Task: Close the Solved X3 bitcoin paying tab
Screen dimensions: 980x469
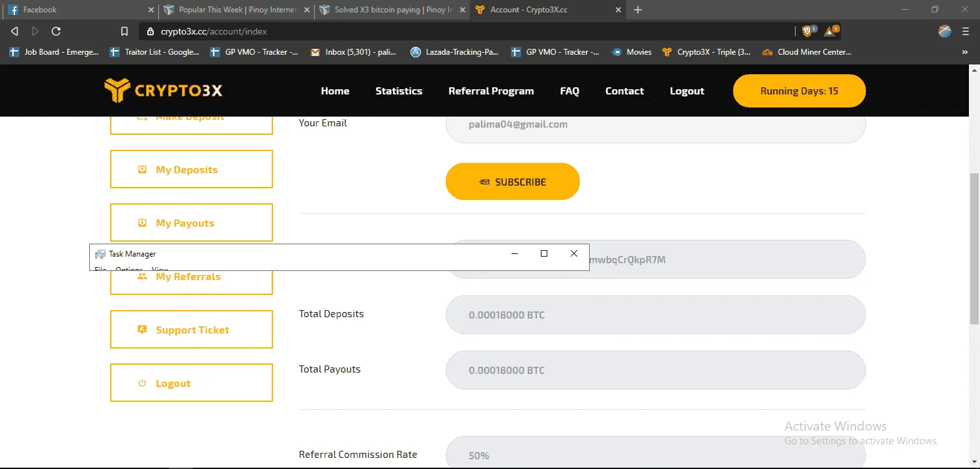Action: (x=463, y=10)
